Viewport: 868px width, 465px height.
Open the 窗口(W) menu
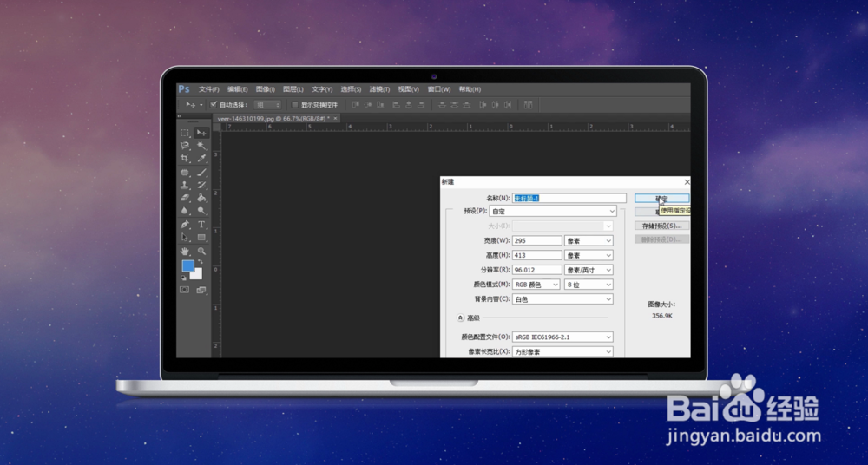(x=439, y=89)
